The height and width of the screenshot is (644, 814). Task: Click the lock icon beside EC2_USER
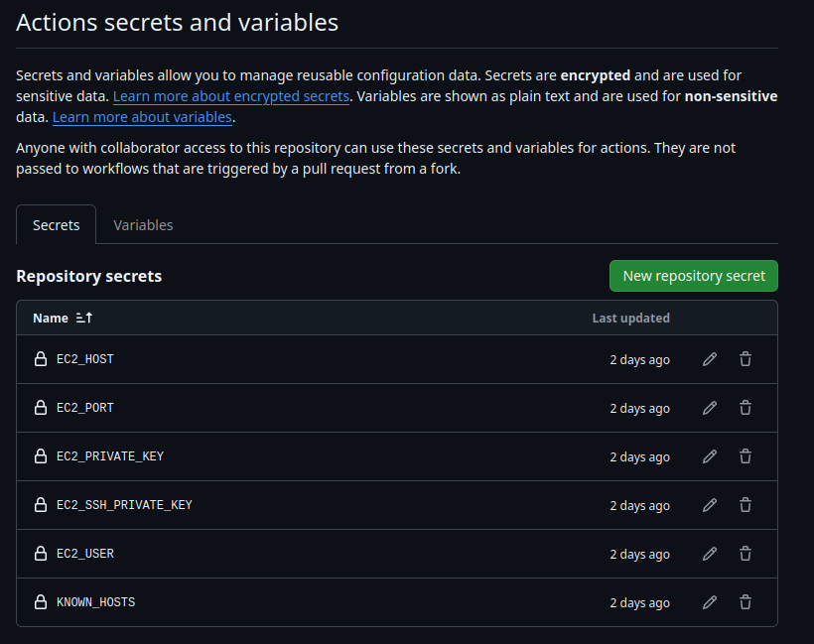(41, 553)
